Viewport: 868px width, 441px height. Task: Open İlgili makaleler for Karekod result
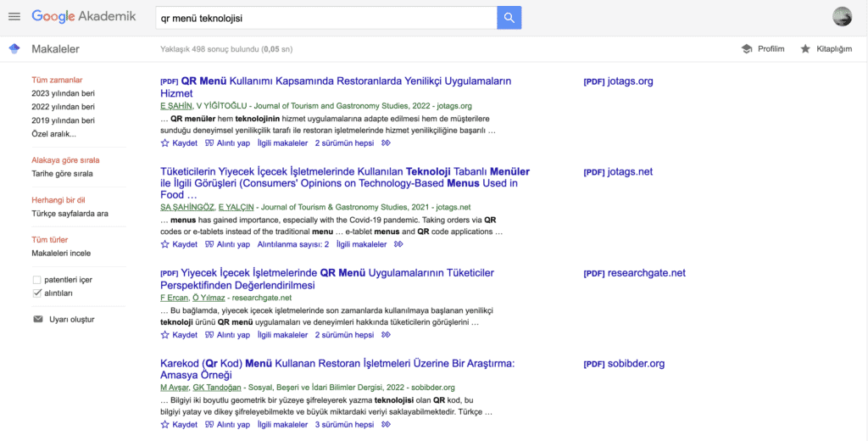tap(282, 424)
